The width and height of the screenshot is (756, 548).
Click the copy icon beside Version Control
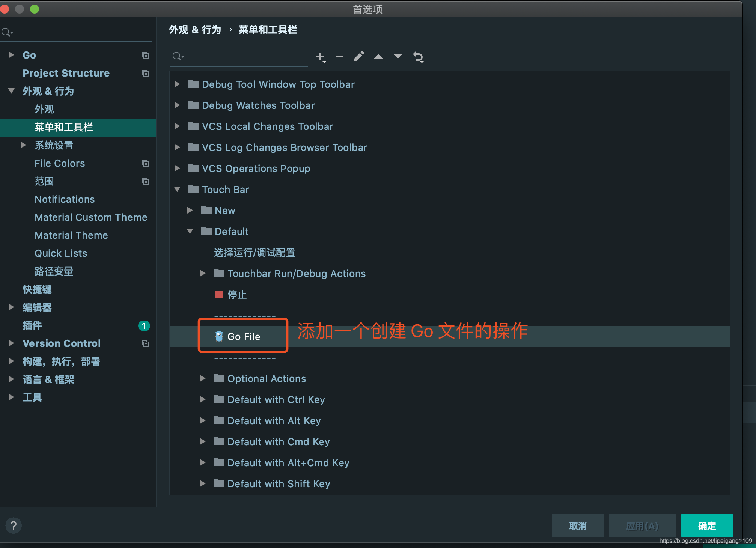coord(145,343)
